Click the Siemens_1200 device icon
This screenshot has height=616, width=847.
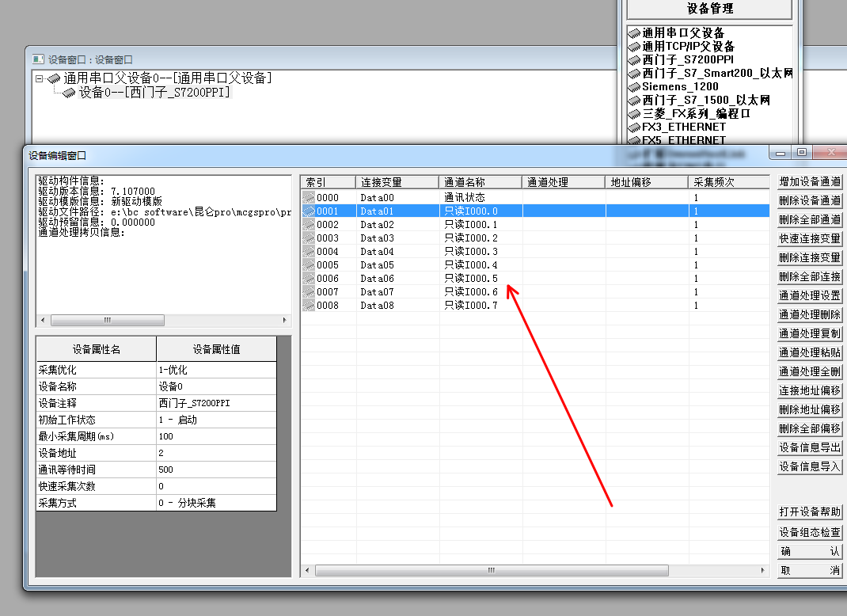pyautogui.click(x=634, y=87)
